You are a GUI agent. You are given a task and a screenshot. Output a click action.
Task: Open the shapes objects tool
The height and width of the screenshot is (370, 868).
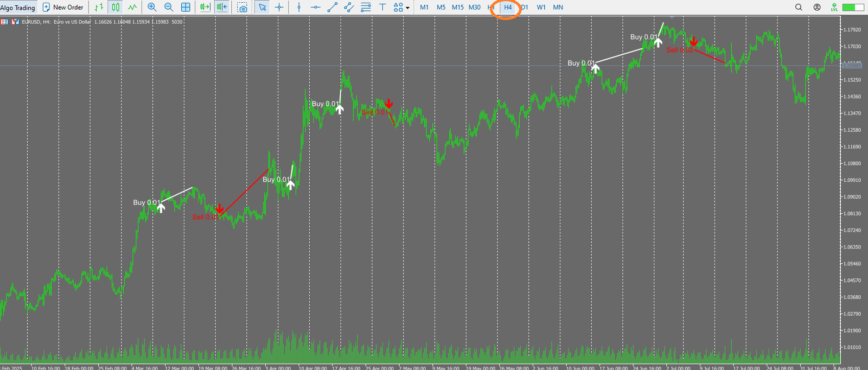coord(398,7)
